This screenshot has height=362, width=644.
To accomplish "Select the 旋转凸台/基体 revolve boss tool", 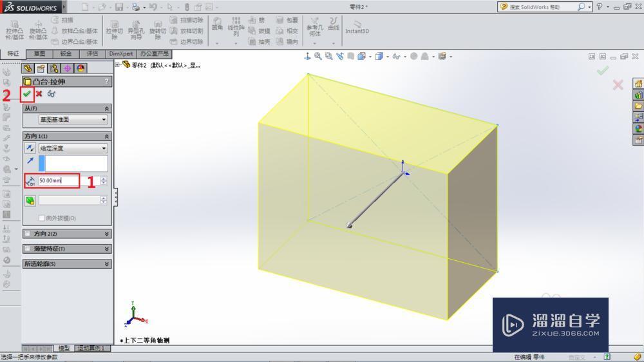I will point(38,30).
